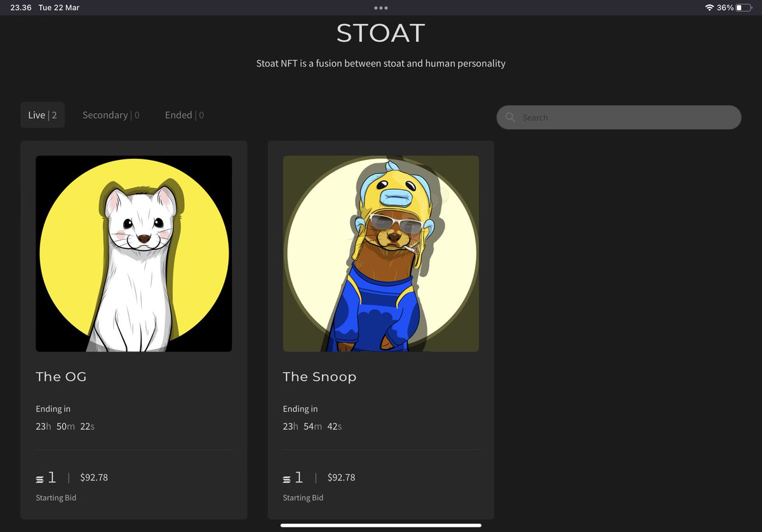The width and height of the screenshot is (762, 532).
Task: Click the SOL currency icon under The Snoop
Action: (287, 477)
